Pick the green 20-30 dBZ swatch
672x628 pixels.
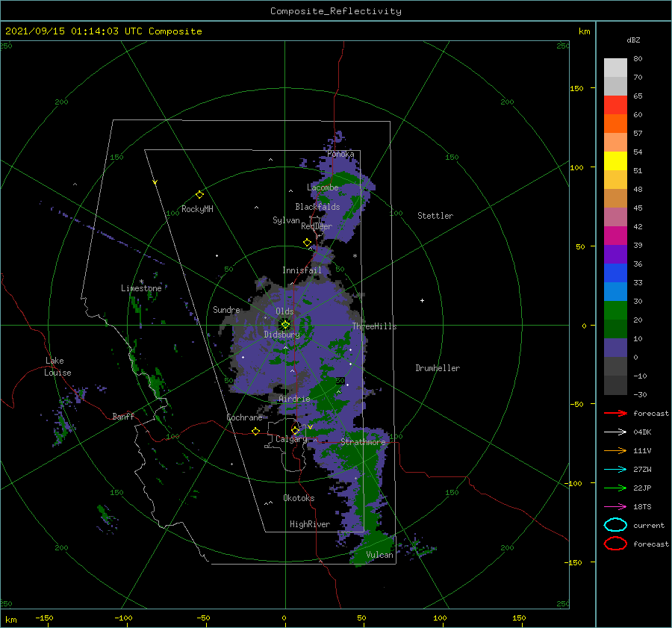click(615, 311)
